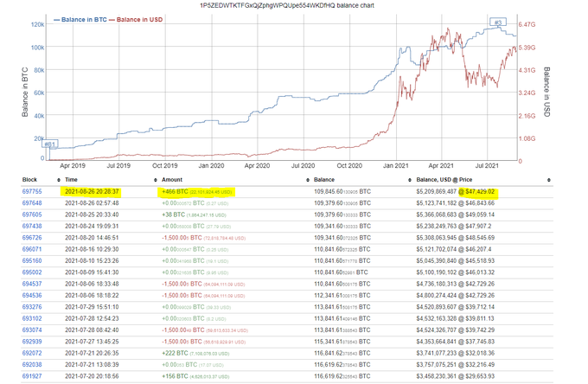This screenshot has height=384, width=588.
Task: Click the Time column header
Action: click(73, 178)
